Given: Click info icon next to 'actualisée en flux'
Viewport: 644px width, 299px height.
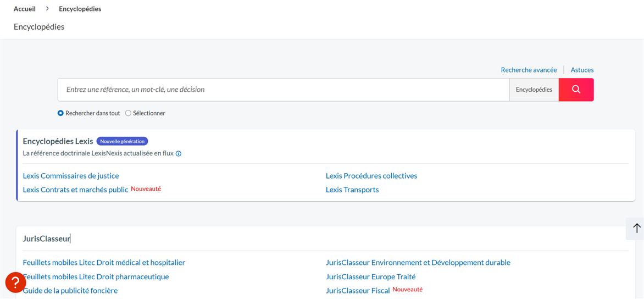Looking at the screenshot, I should (179, 154).
